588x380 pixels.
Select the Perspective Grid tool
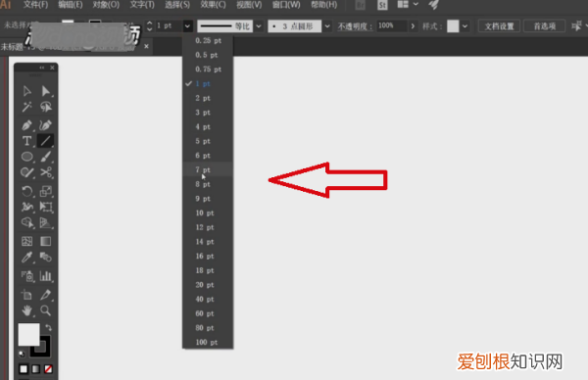[x=46, y=222]
